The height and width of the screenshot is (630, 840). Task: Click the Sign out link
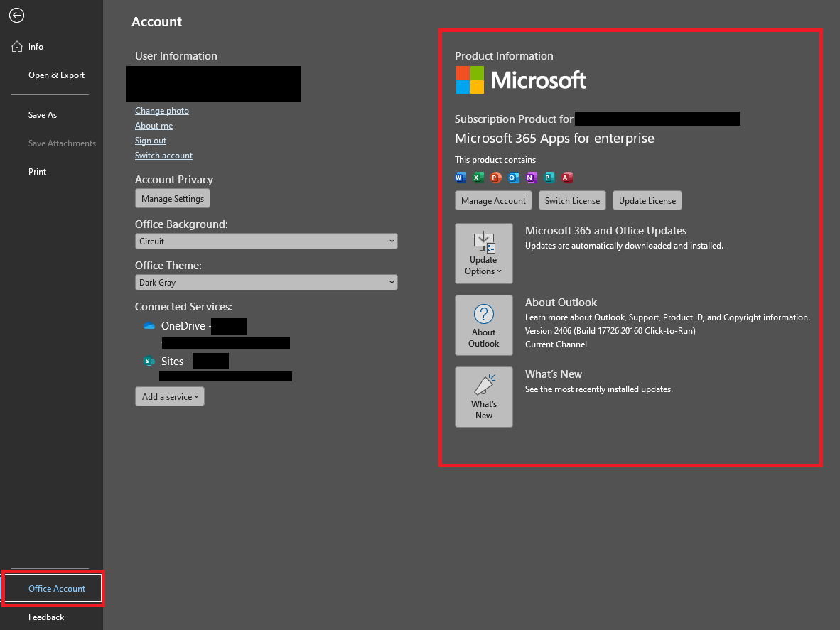(x=150, y=140)
